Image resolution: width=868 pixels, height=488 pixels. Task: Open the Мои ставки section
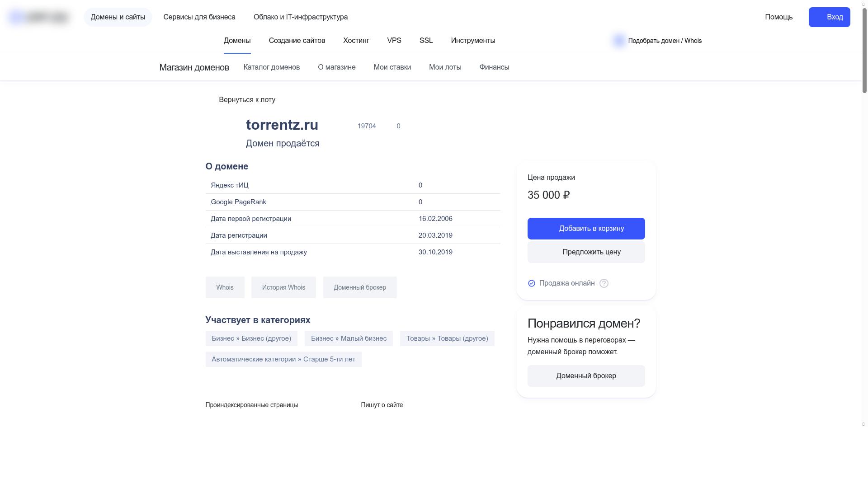click(392, 67)
